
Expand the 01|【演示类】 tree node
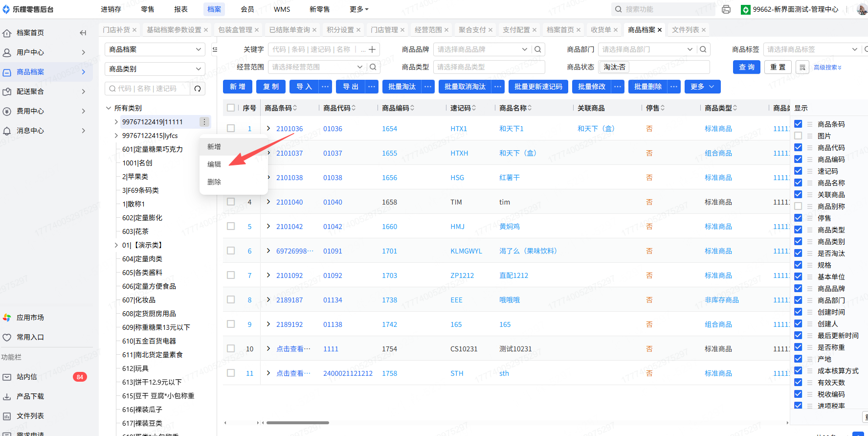pyautogui.click(x=116, y=245)
